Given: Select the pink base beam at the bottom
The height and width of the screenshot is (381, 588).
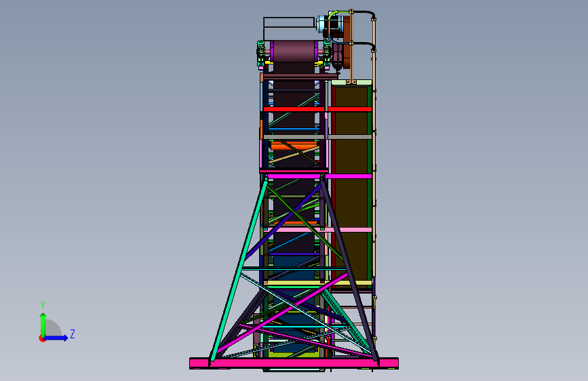Looking at the screenshot, I should pyautogui.click(x=294, y=363).
